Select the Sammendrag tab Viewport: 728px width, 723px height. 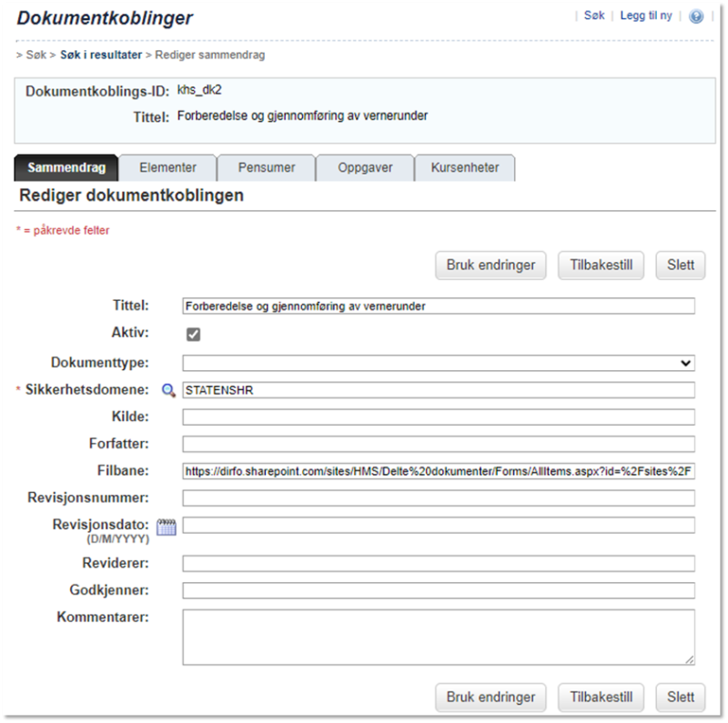(x=66, y=167)
